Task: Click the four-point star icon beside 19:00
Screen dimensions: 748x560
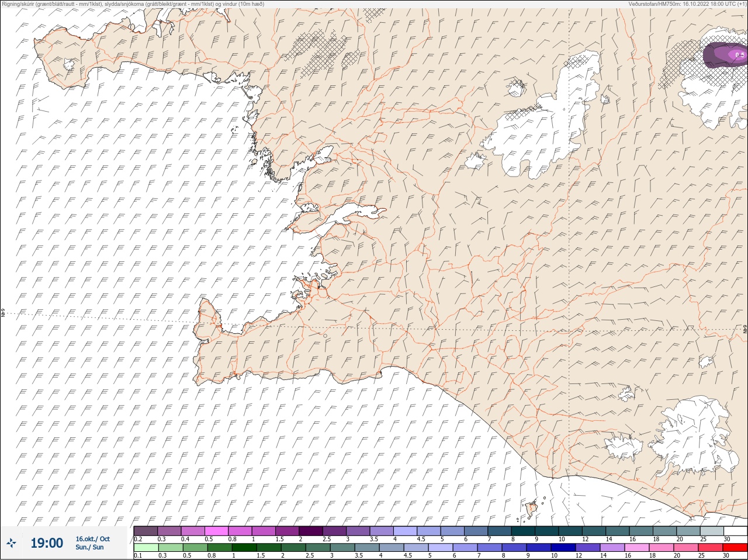Action: coord(12,543)
